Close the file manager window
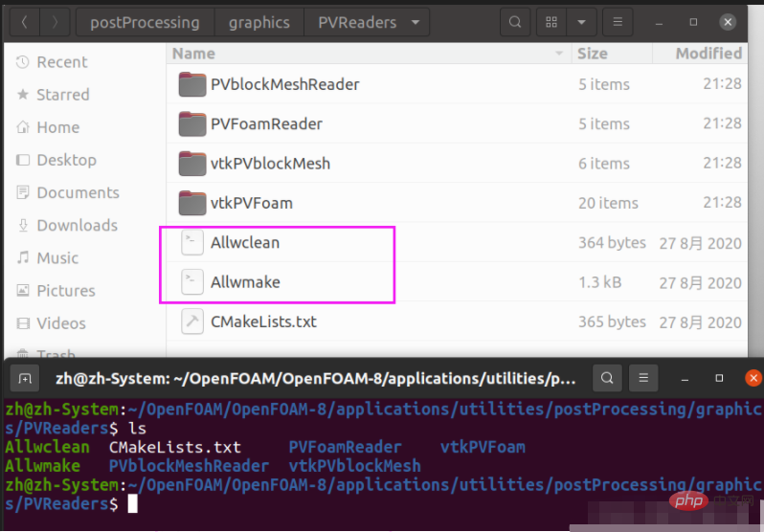The image size is (764, 532). point(728,22)
